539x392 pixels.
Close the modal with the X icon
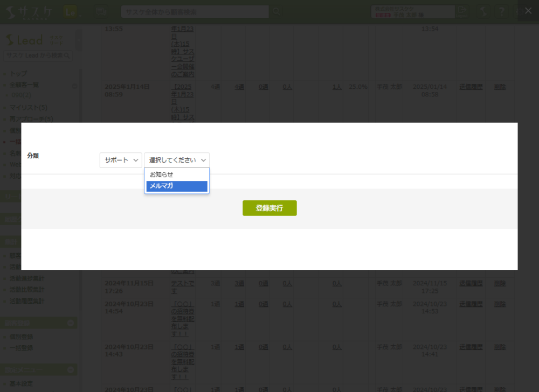528,11
